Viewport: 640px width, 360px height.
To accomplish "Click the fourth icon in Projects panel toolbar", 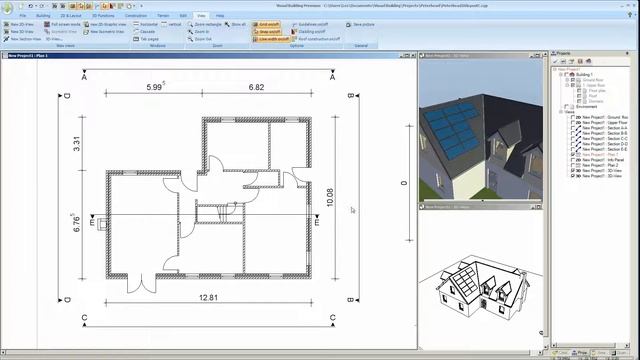I will [580, 61].
